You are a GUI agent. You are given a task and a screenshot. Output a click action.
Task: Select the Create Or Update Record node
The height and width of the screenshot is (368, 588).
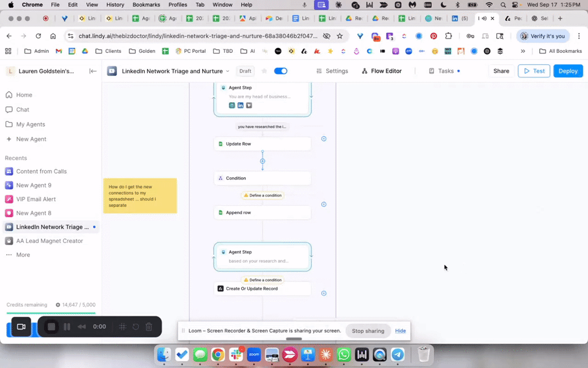(x=262, y=289)
